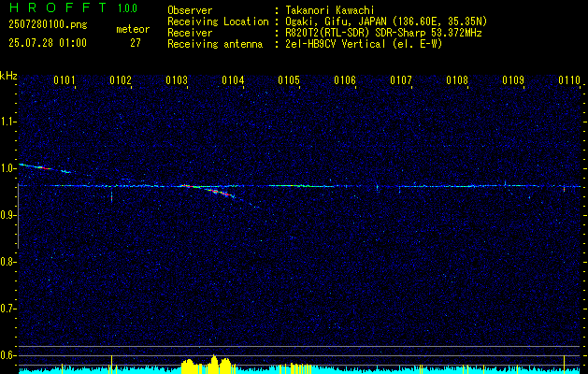Click the Receiving Location field label

pos(218,22)
